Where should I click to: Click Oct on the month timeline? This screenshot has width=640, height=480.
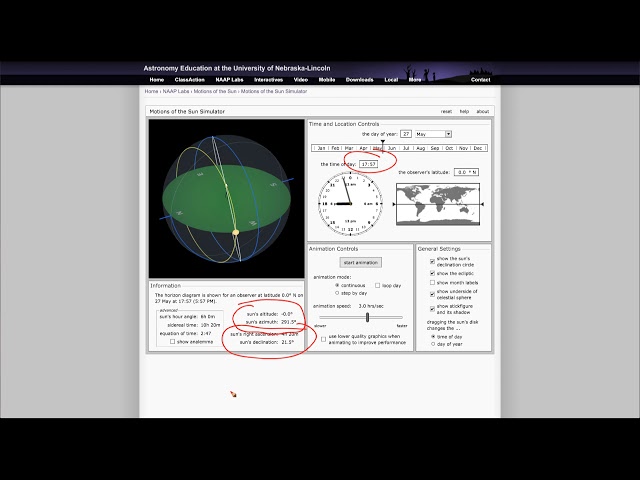[x=449, y=148]
